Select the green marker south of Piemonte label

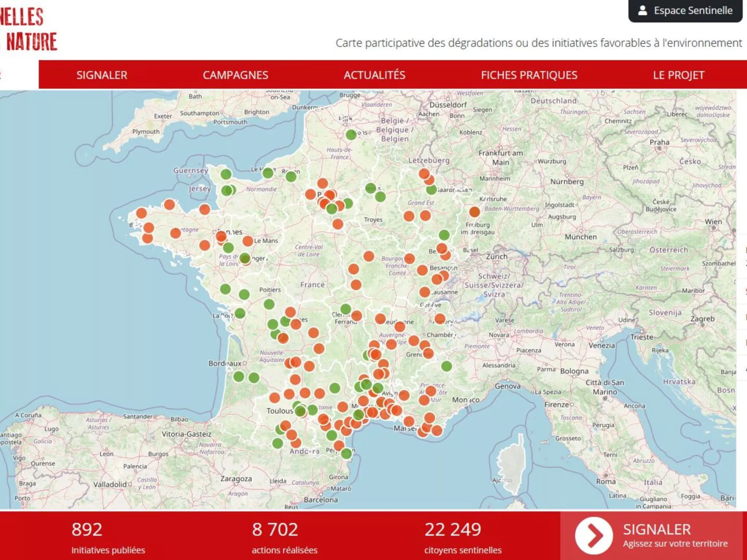[x=447, y=366]
